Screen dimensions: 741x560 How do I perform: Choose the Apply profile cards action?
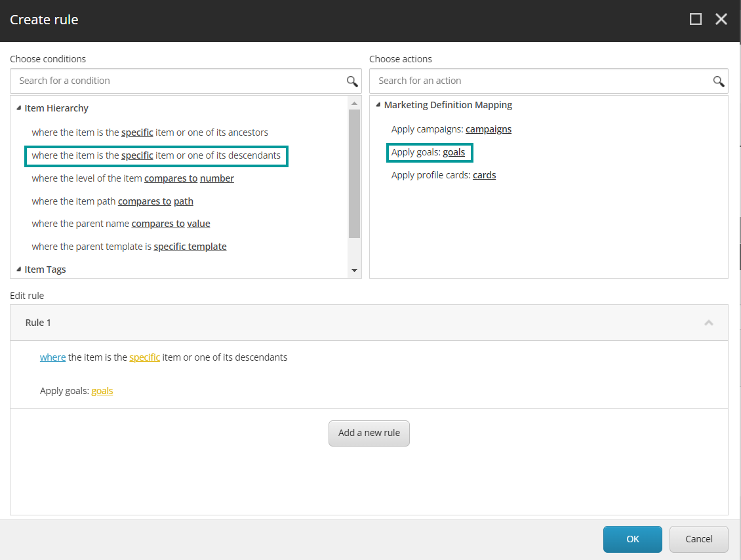coord(444,175)
